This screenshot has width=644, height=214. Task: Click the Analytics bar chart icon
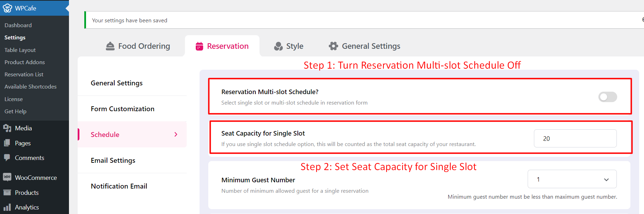point(7,207)
